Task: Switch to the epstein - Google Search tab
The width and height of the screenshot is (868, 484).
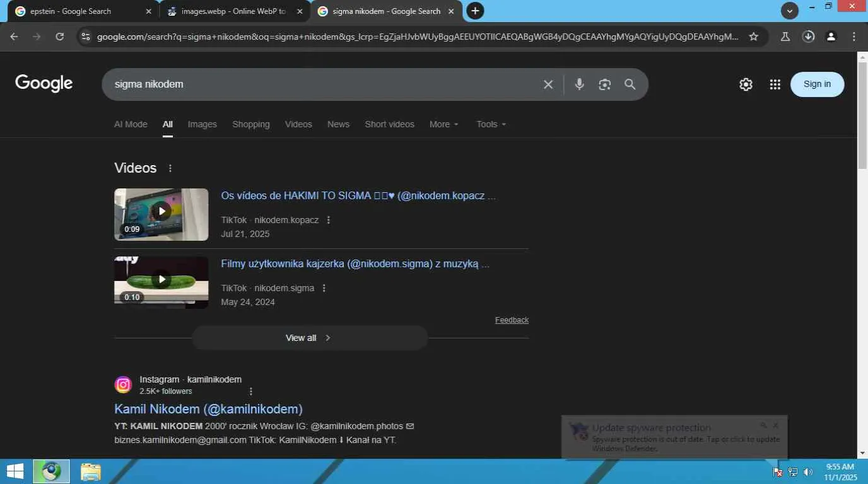Action: 82,11
